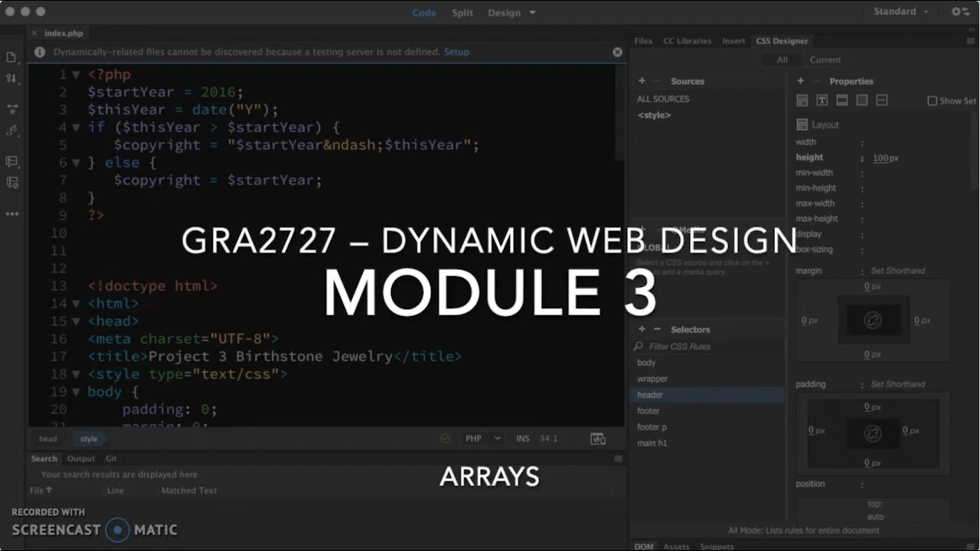Sort search results by File column

pyautogui.click(x=41, y=491)
